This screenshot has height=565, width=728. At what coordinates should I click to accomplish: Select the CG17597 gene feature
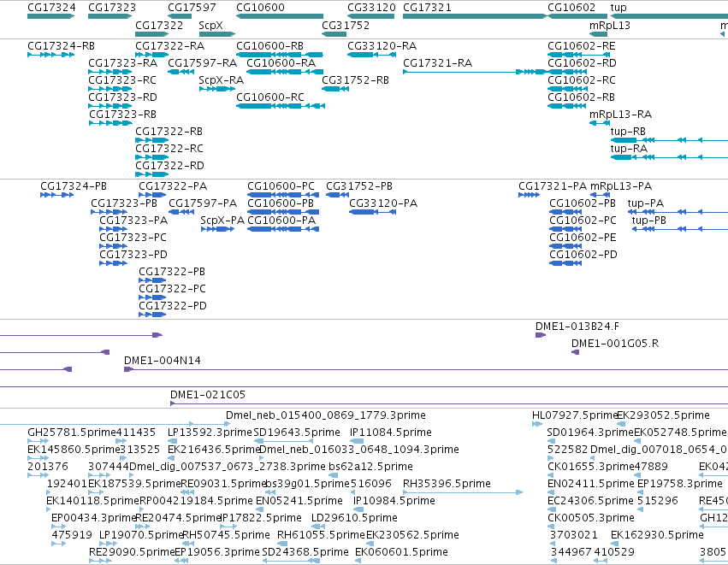click(180, 16)
